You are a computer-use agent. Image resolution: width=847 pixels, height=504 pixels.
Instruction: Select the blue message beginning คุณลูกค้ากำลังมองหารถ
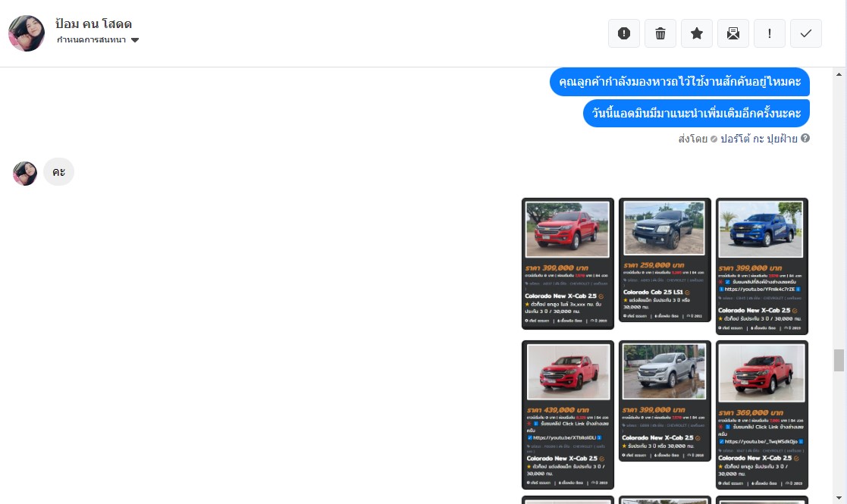[679, 82]
